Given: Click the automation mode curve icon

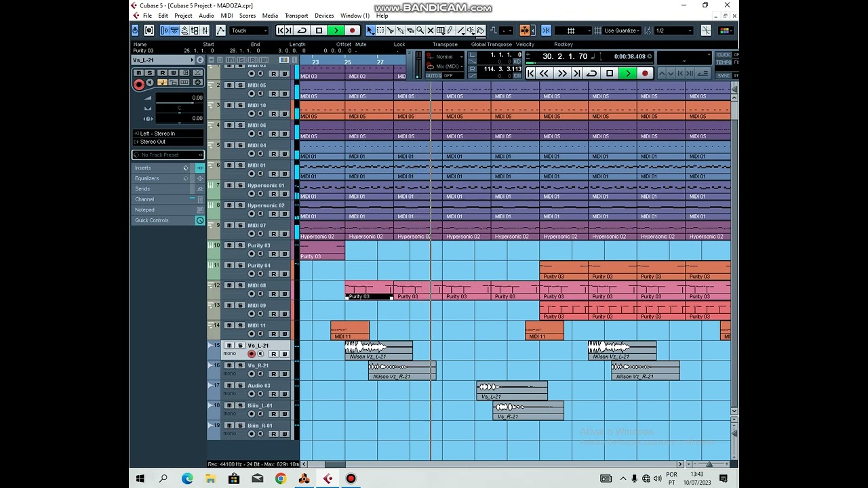Looking at the screenshot, I should click(220, 30).
